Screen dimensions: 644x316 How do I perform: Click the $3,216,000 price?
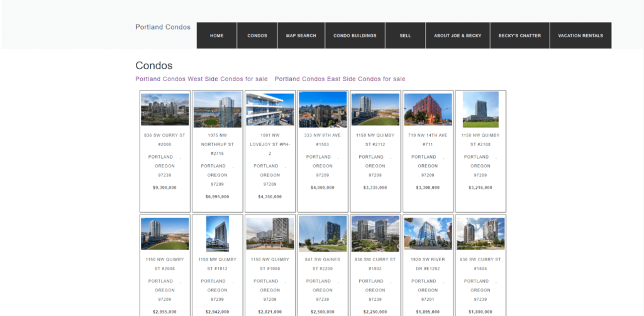point(480,188)
